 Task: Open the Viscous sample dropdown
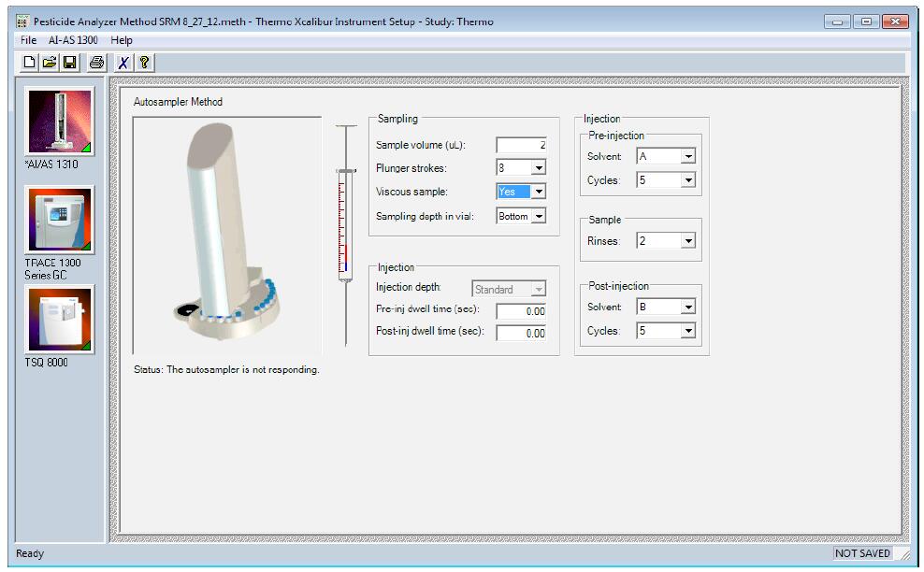pyautogui.click(x=538, y=192)
